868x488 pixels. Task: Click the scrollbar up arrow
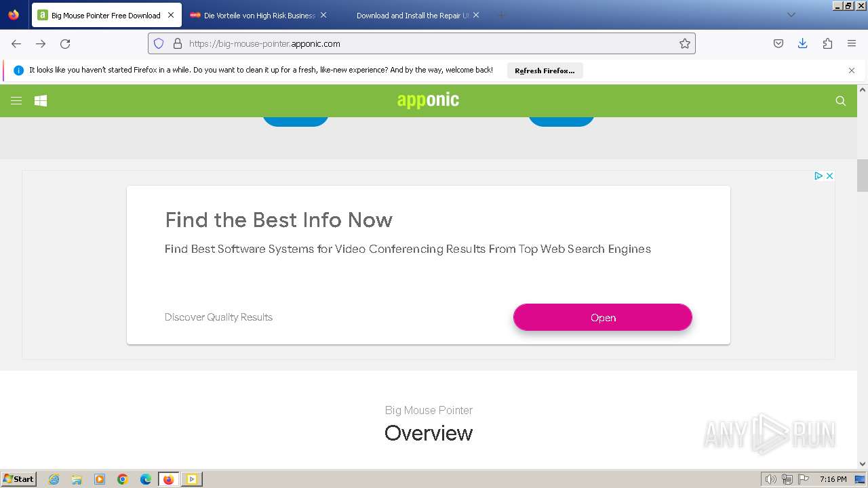tap(863, 89)
